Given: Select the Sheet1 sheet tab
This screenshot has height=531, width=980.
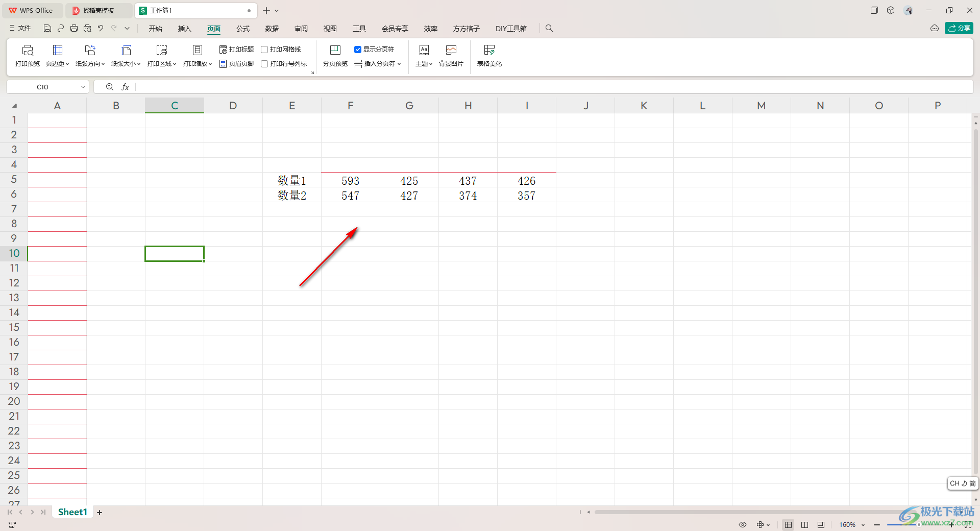Looking at the screenshot, I should [72, 512].
